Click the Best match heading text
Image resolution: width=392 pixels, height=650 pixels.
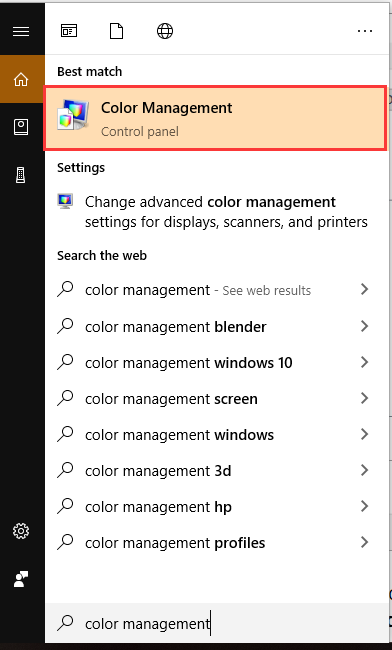(90, 72)
